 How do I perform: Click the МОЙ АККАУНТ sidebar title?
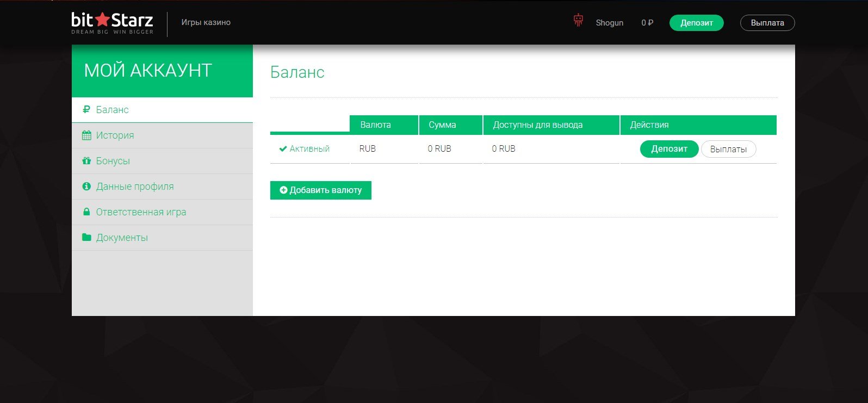[148, 71]
